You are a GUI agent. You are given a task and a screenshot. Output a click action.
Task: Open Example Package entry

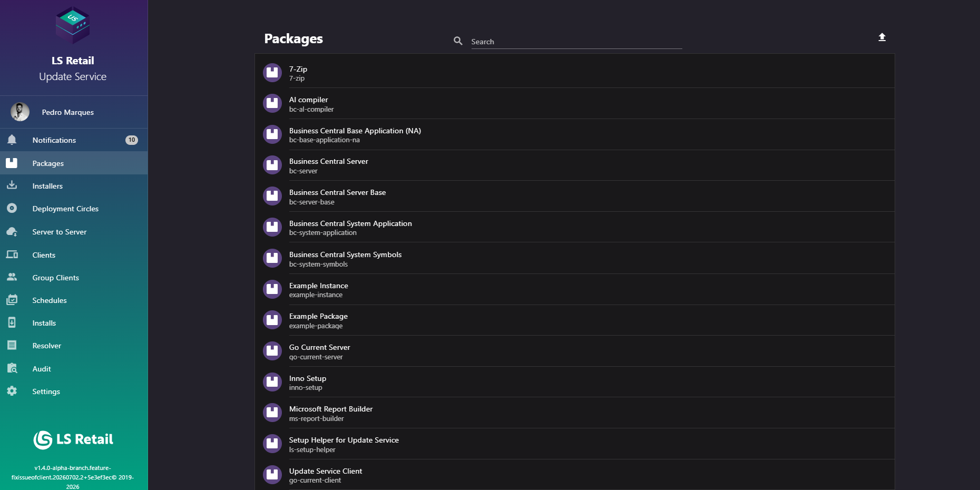pyautogui.click(x=575, y=320)
